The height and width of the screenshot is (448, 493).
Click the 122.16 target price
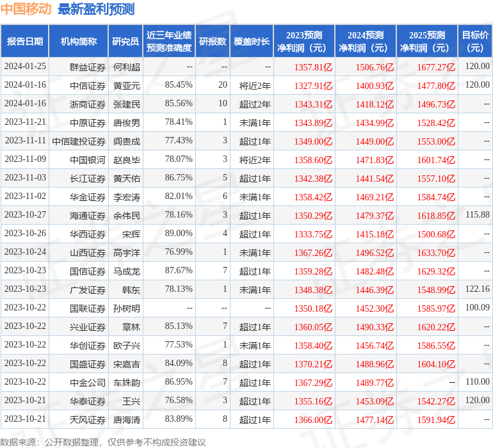point(477,289)
